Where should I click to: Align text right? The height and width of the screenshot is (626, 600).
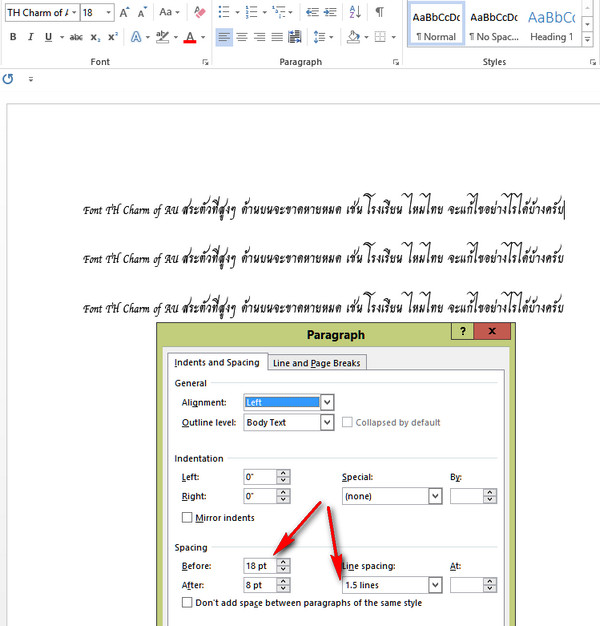pyautogui.click(x=259, y=37)
